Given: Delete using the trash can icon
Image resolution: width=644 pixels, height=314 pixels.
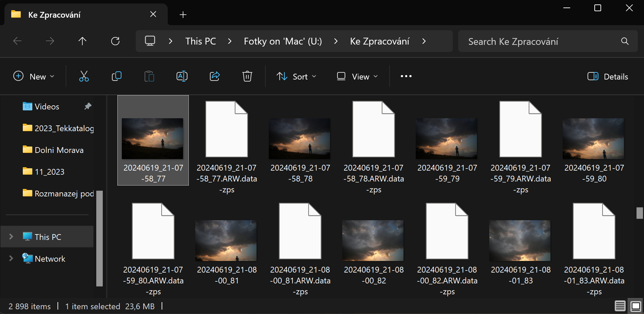Looking at the screenshot, I should [247, 76].
